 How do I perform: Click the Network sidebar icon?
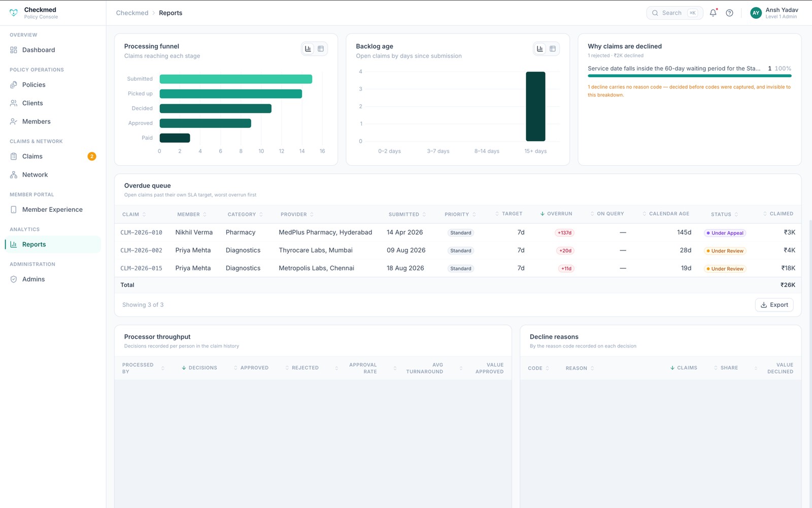tap(14, 175)
